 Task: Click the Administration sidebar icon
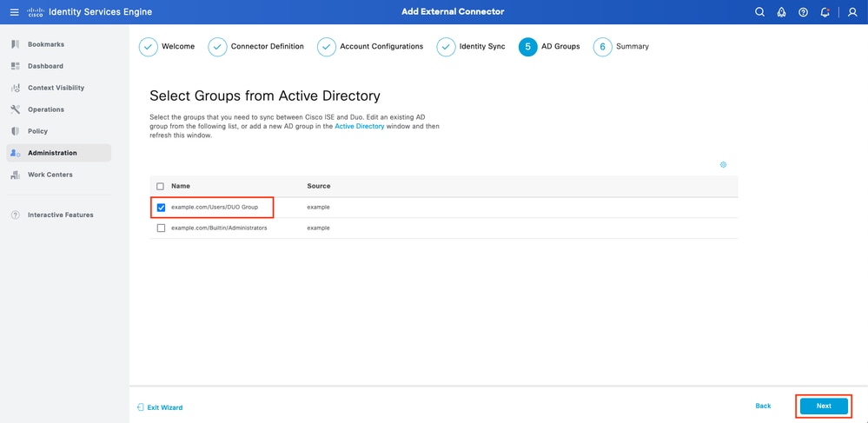(x=16, y=153)
